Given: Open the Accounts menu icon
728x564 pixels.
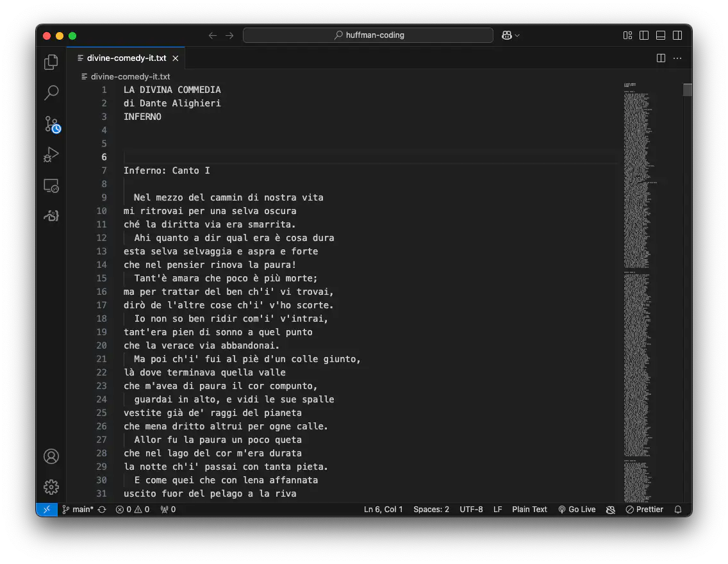Looking at the screenshot, I should [x=51, y=456].
